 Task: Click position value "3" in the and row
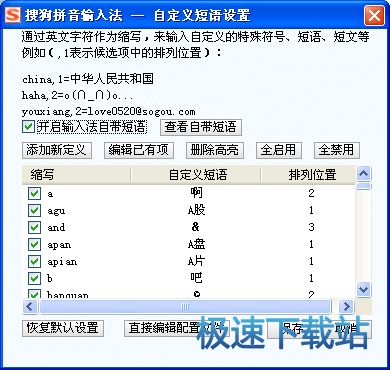311,227
